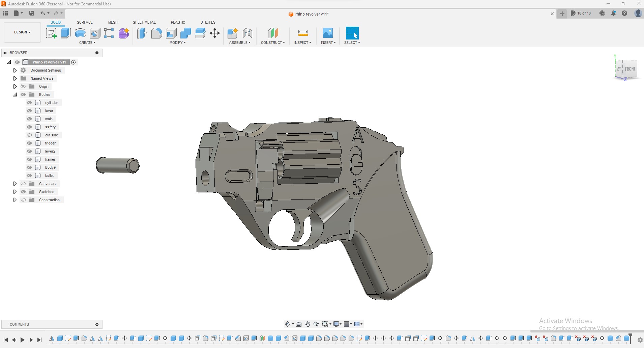Select the Create Sketch tool

coord(51,33)
